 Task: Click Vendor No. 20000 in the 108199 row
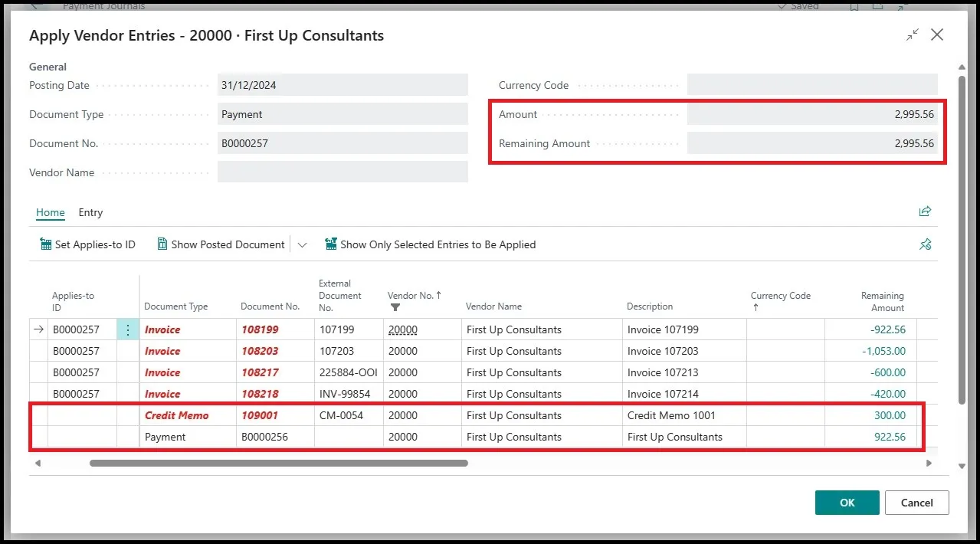click(x=402, y=329)
